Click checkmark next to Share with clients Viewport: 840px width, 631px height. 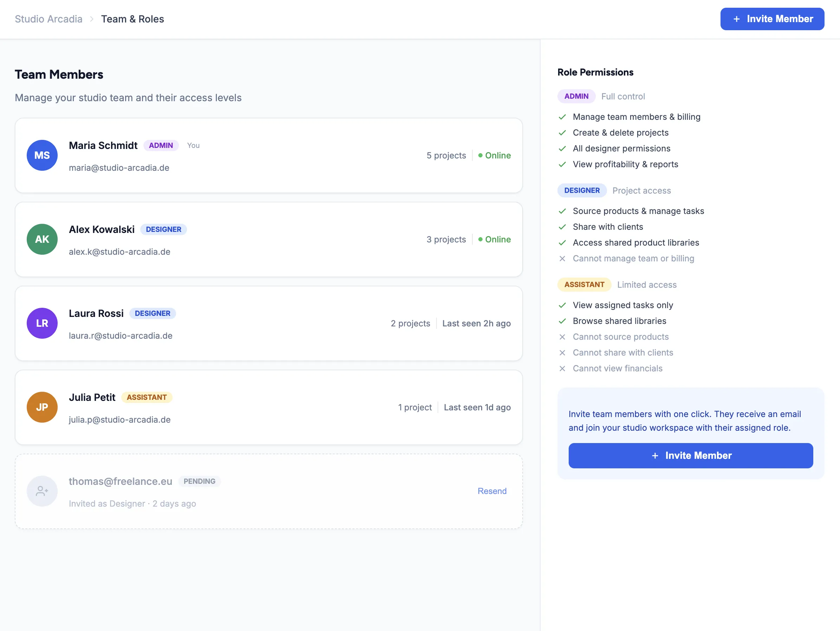coord(562,227)
